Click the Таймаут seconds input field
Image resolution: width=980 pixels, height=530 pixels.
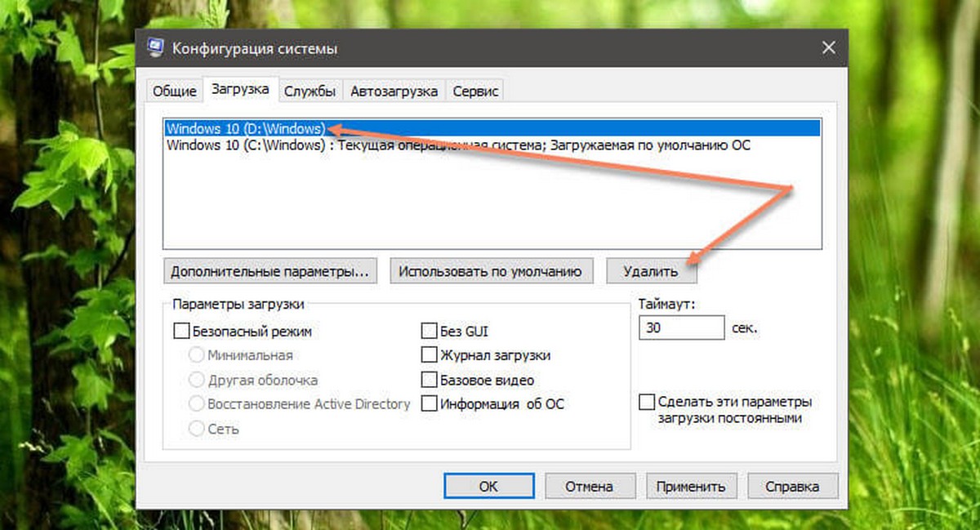681,327
